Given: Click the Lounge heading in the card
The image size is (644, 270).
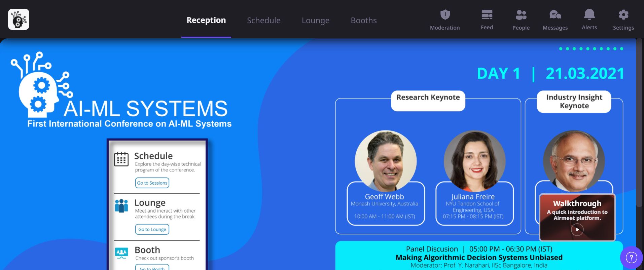Looking at the screenshot, I should 150,203.
